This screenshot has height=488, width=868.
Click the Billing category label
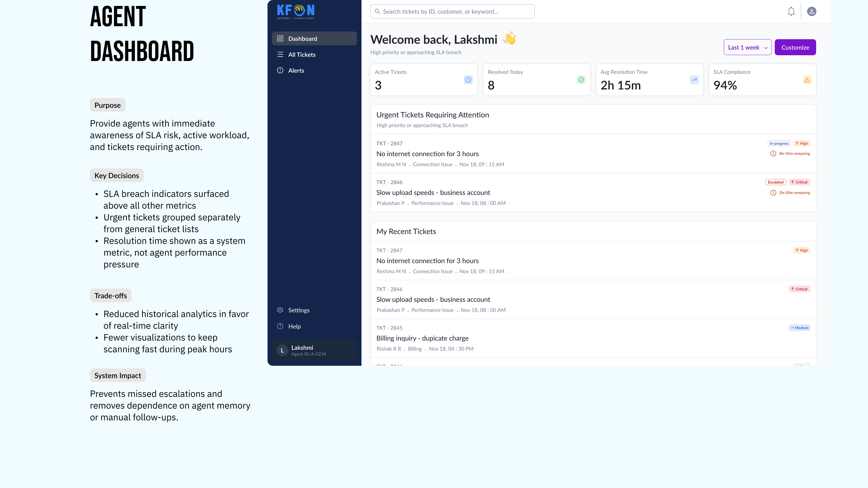pos(415,349)
